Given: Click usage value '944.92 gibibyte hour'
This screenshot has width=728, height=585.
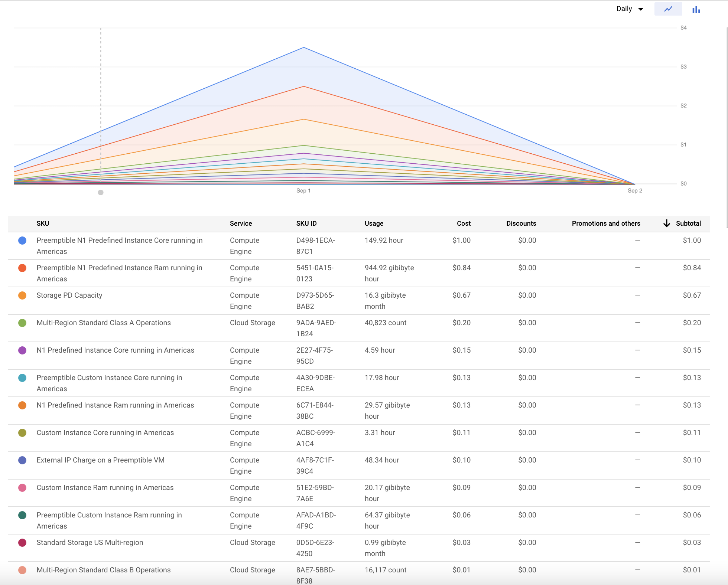Looking at the screenshot, I should click(x=389, y=273).
